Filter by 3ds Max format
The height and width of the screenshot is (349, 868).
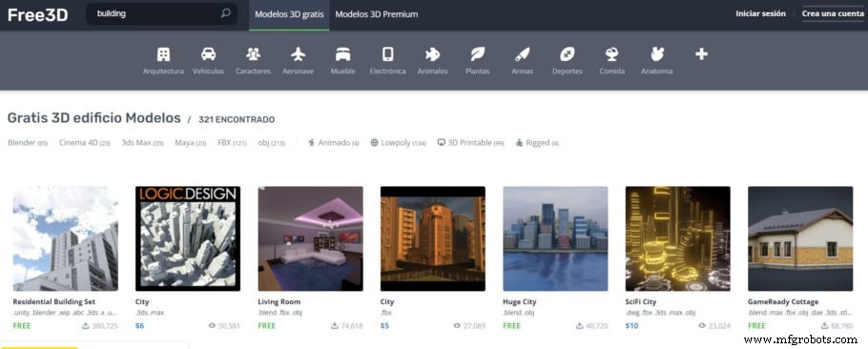(x=143, y=143)
